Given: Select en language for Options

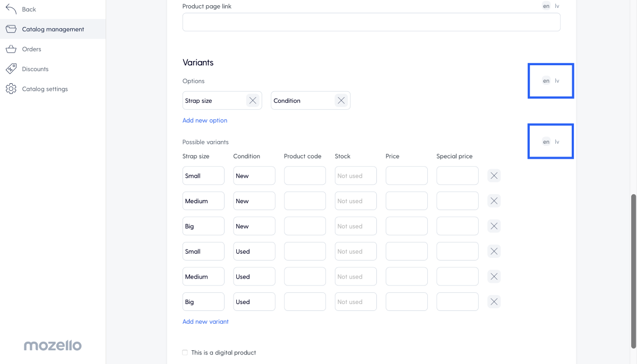Looking at the screenshot, I should point(546,81).
